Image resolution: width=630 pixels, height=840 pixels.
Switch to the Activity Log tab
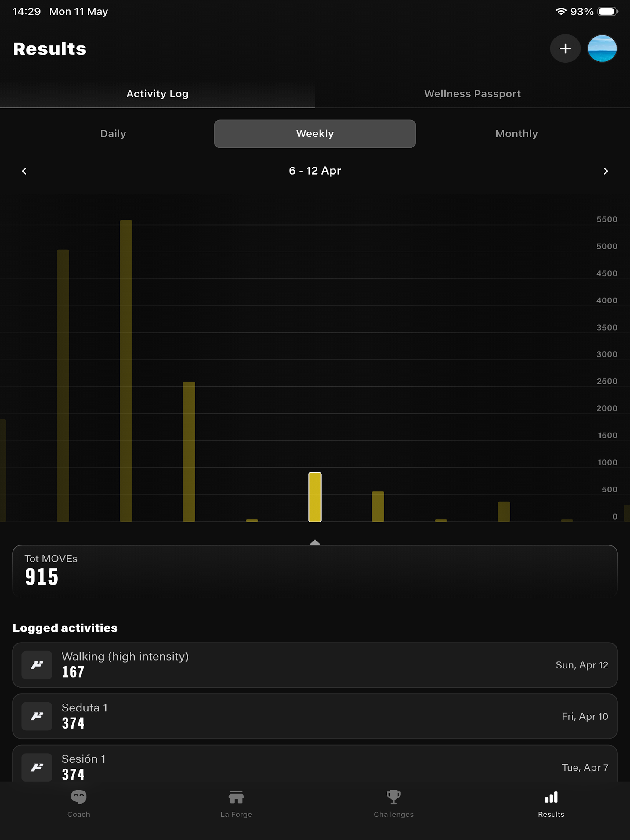tap(157, 94)
